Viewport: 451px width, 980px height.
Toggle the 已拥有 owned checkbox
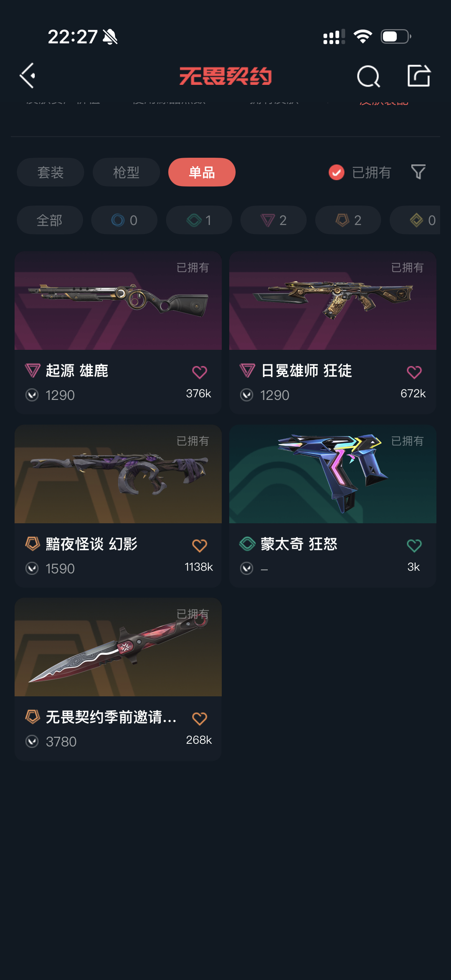(337, 172)
